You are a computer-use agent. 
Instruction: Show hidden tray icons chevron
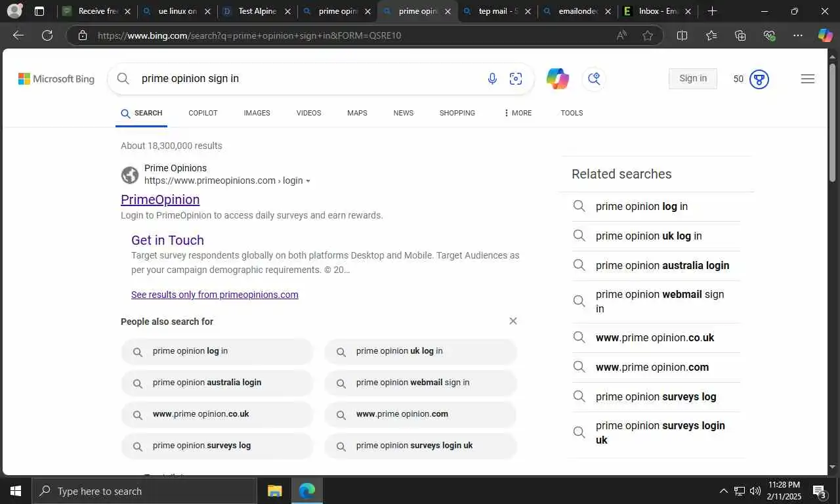[x=724, y=491]
